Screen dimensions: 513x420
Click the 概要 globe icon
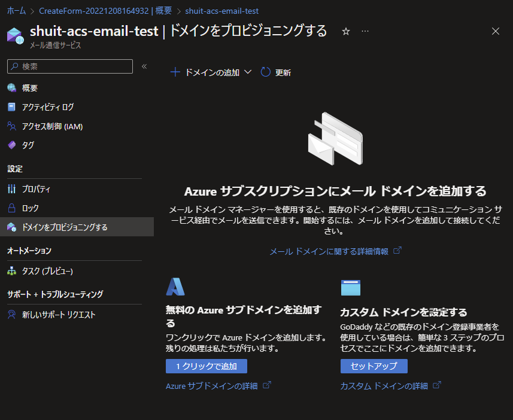click(12, 88)
